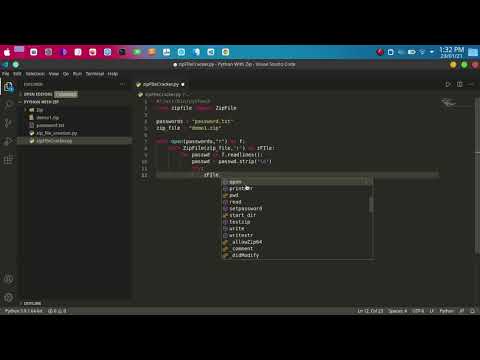Choose '_didModify' from the autocomplete list
Screen dimensions: 480x360
(297, 255)
